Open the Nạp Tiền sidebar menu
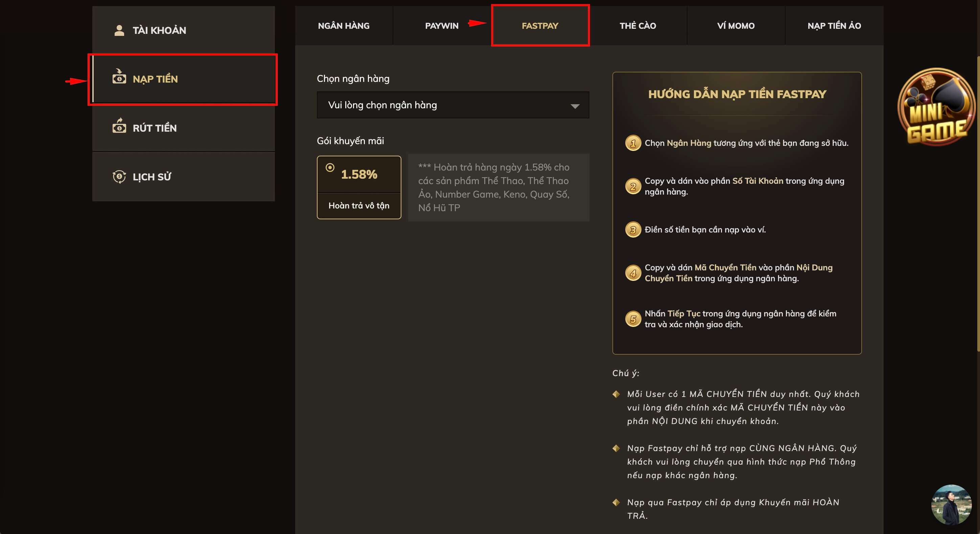 [183, 79]
